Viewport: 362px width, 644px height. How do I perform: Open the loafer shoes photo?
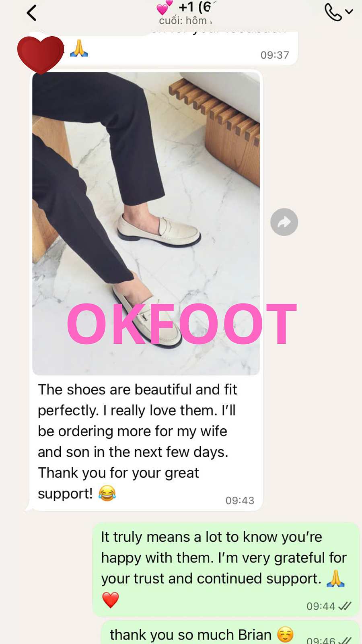pos(146,223)
